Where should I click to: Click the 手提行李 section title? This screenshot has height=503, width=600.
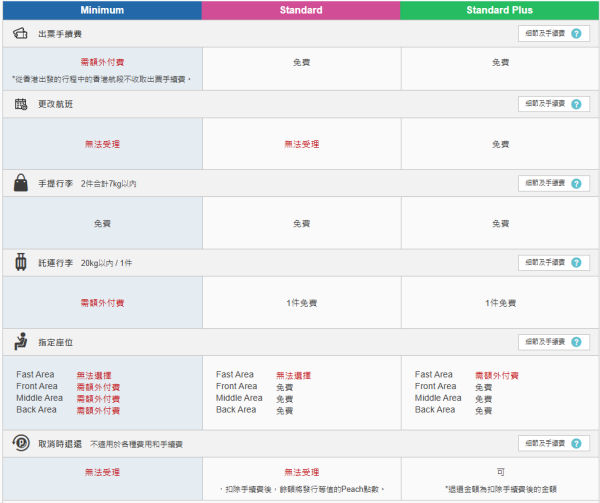55,184
